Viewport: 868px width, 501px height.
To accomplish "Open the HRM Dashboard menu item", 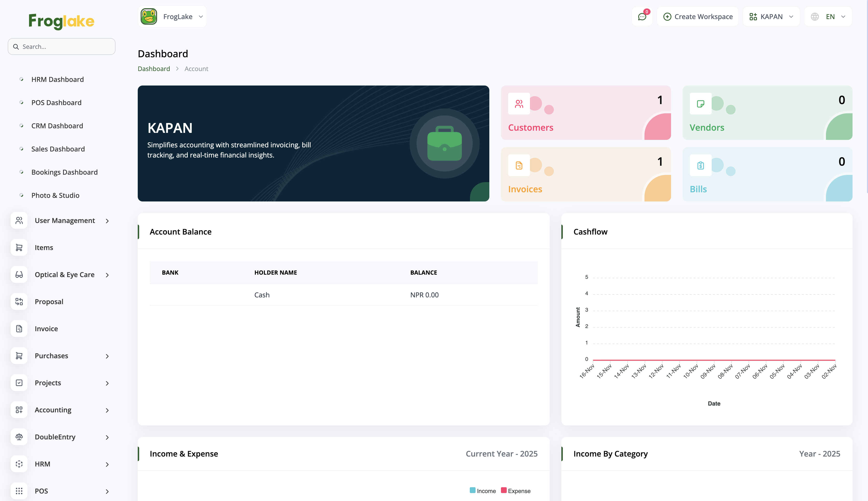I will pos(58,79).
